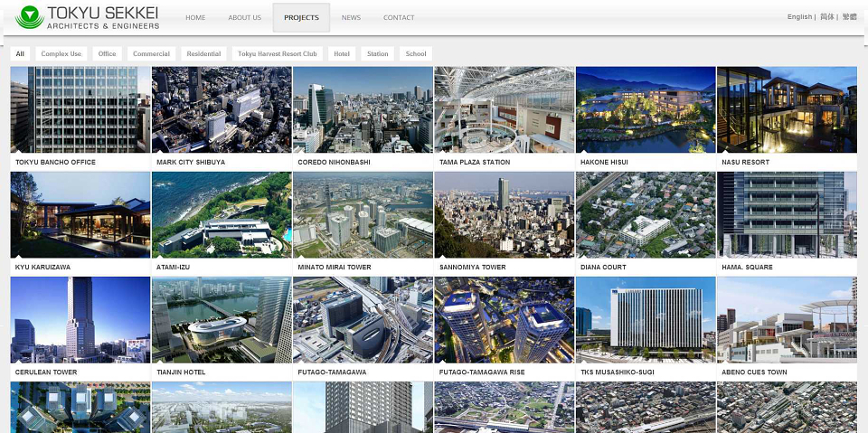
Task: Click the COREDO NIHONBASHI caption
Action: 334,162
